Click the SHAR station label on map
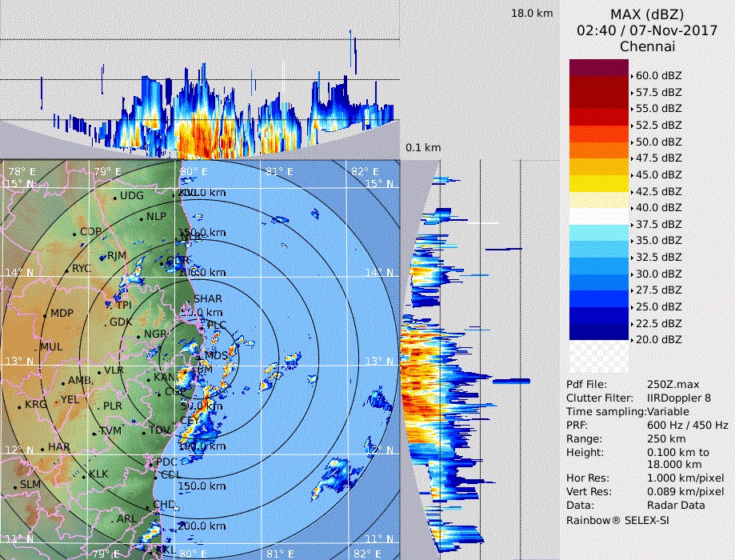This screenshot has height=560, width=735. 208,298
